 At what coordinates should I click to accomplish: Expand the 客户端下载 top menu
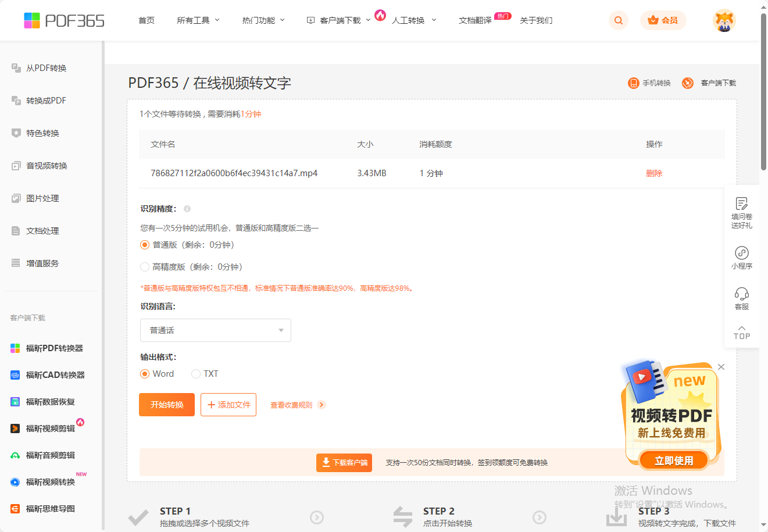(x=339, y=20)
